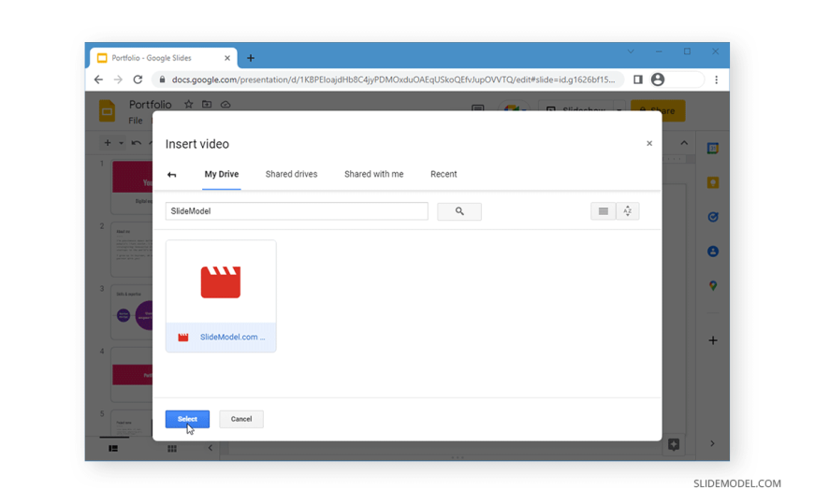814x504 pixels.
Task: Cancel the Insert video dialog
Action: tap(240, 419)
